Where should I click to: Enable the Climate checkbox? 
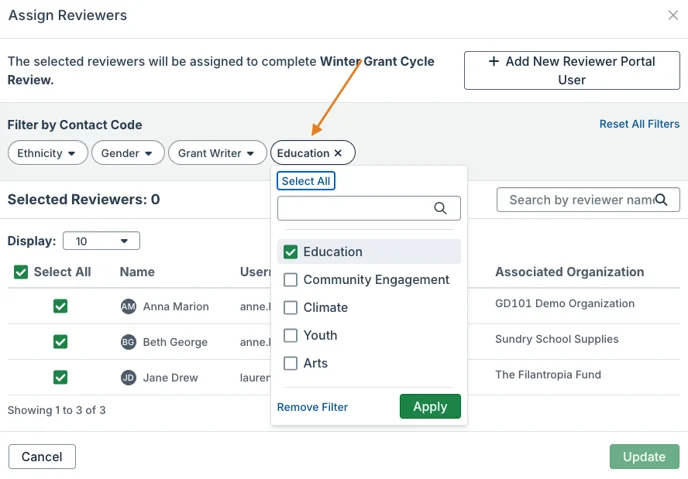[x=290, y=307]
